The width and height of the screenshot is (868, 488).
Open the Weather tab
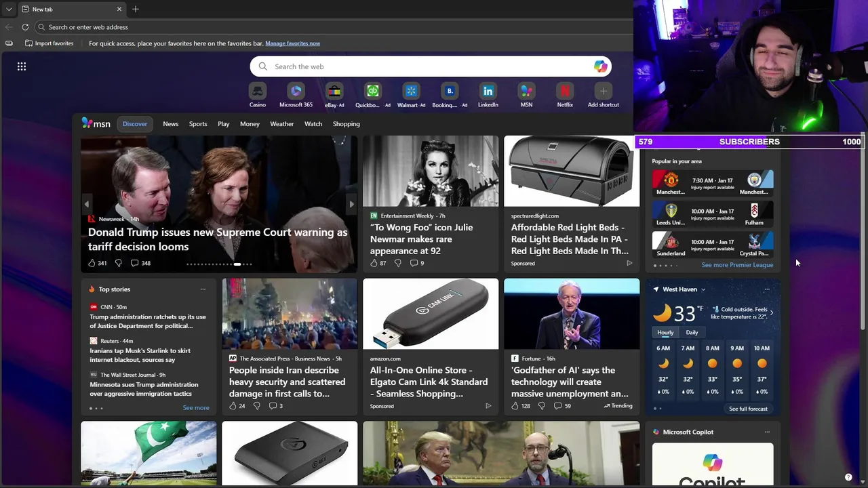(282, 124)
